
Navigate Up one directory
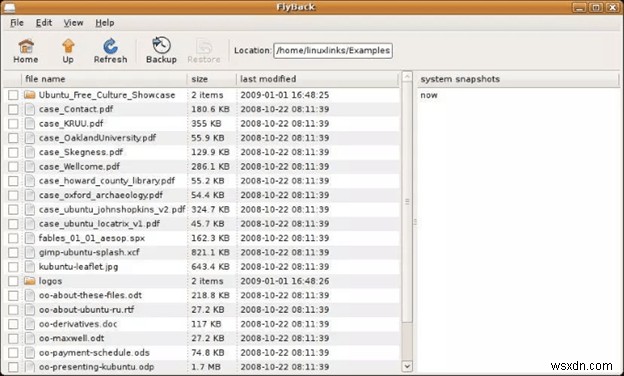(68, 51)
